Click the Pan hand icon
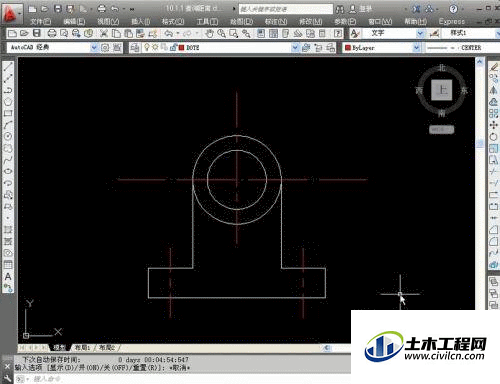Screen dimensions: 500x384 (x=209, y=33)
